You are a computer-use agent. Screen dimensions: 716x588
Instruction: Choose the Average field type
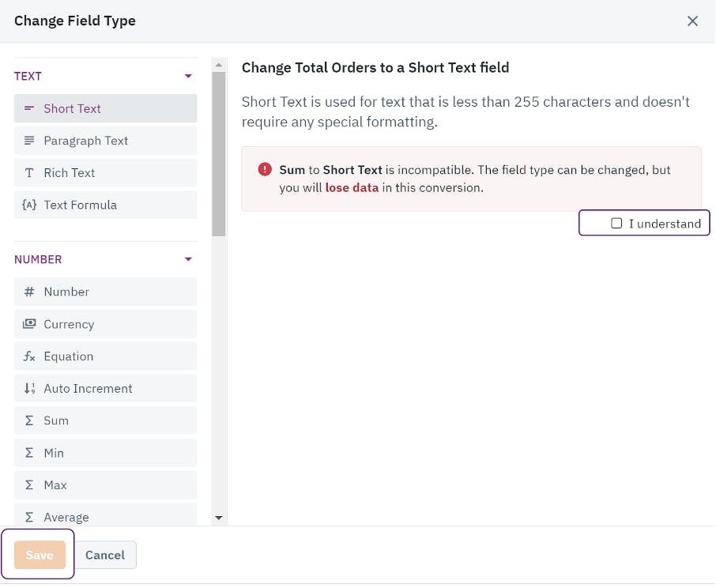[105, 514]
